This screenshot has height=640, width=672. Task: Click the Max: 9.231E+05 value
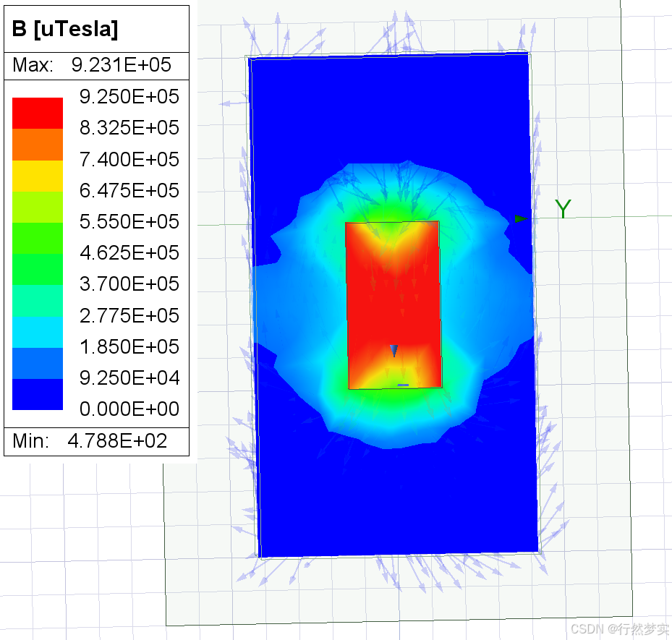122,64
